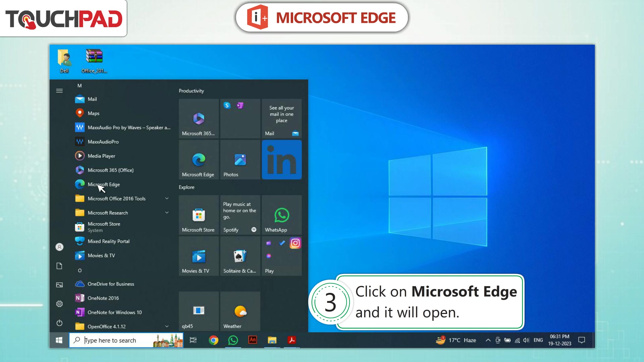644x362 pixels.
Task: Click the letter M section header
Action: (x=79, y=86)
